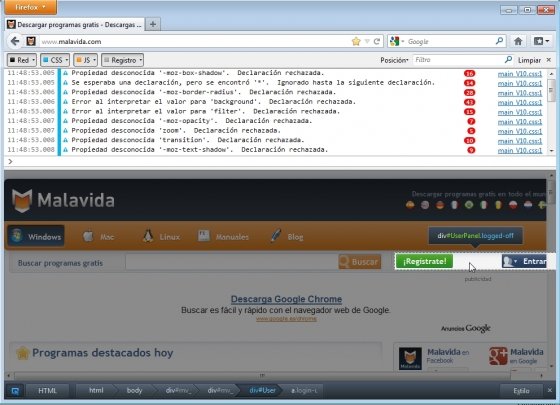This screenshot has width=560, height=405.
Task: Click the red 16 repeat counter badge
Action: [469, 74]
